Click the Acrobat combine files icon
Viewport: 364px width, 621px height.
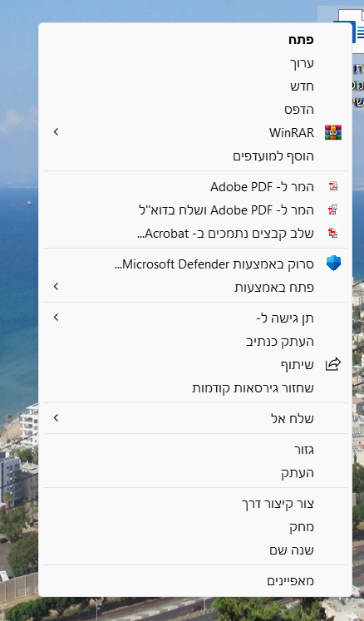pyautogui.click(x=333, y=233)
